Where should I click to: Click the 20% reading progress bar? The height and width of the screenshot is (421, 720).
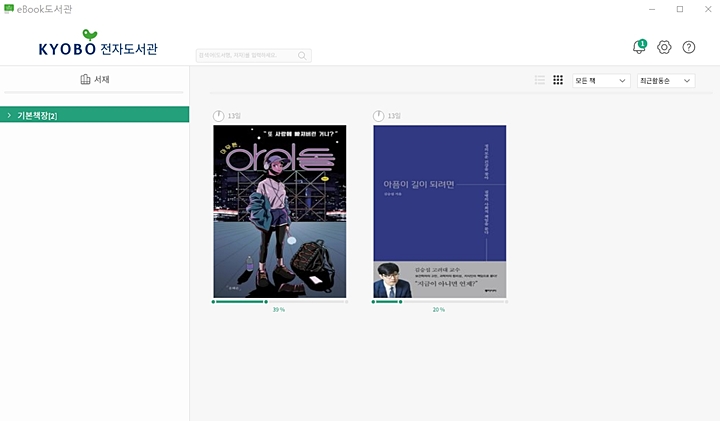[x=439, y=301]
